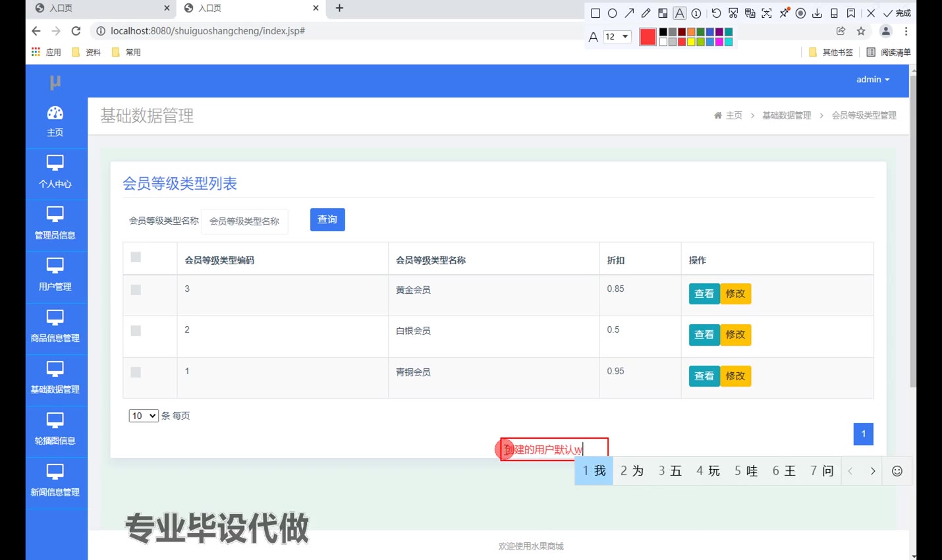Tick the checkbox for 白银会员 row

pos(136,331)
